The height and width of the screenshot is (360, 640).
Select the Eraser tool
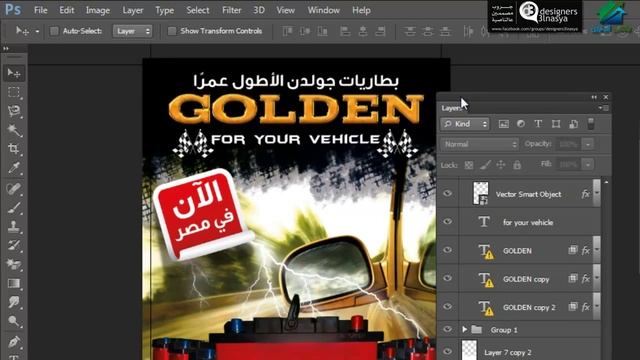[14, 264]
